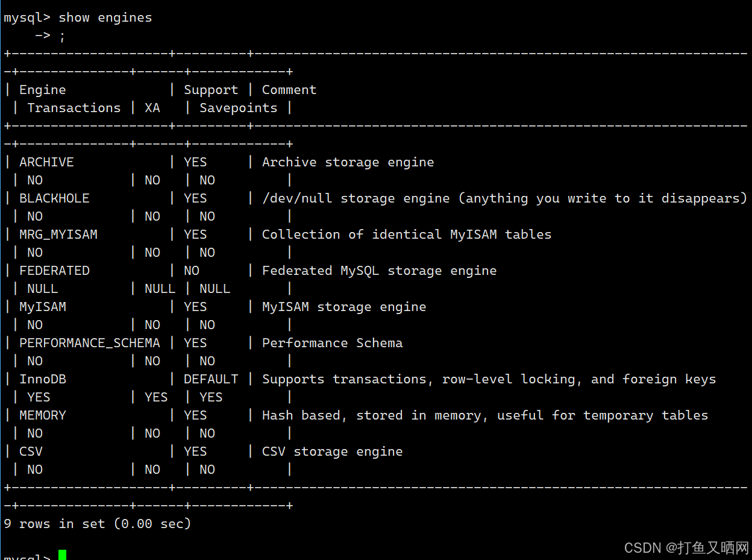
Task: Click ARCHIVE's NO Transactions value
Action: pos(35,180)
